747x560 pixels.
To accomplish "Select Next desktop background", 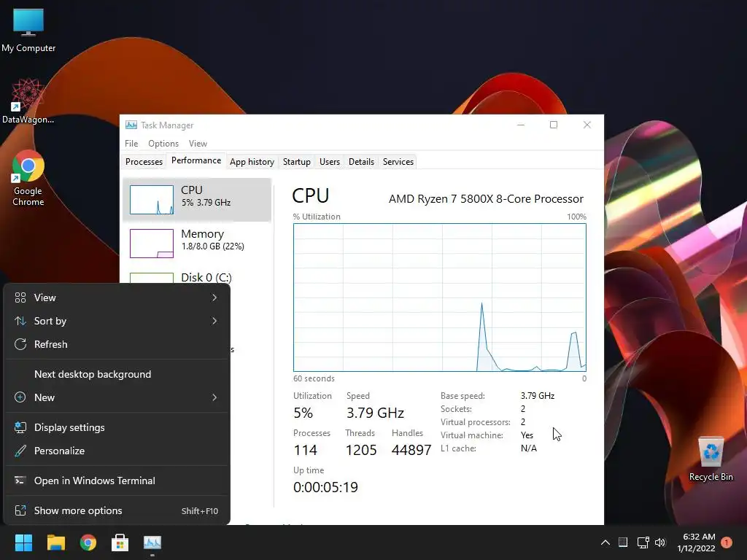I will pos(117,374).
